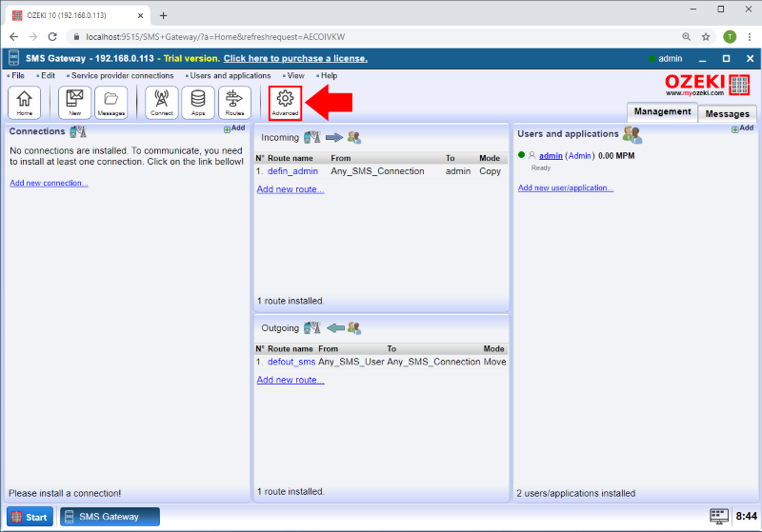This screenshot has height=532, width=762.
Task: Open the admin user link
Action: [551, 156]
